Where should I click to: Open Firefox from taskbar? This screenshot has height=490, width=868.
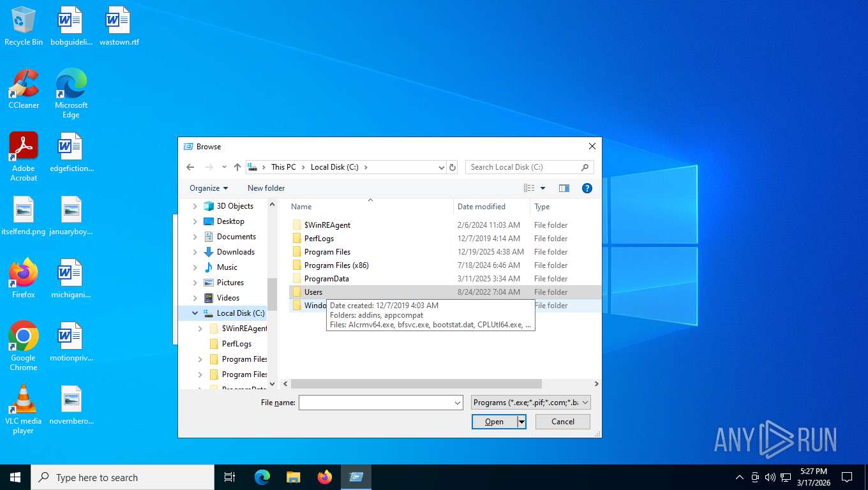click(325, 477)
